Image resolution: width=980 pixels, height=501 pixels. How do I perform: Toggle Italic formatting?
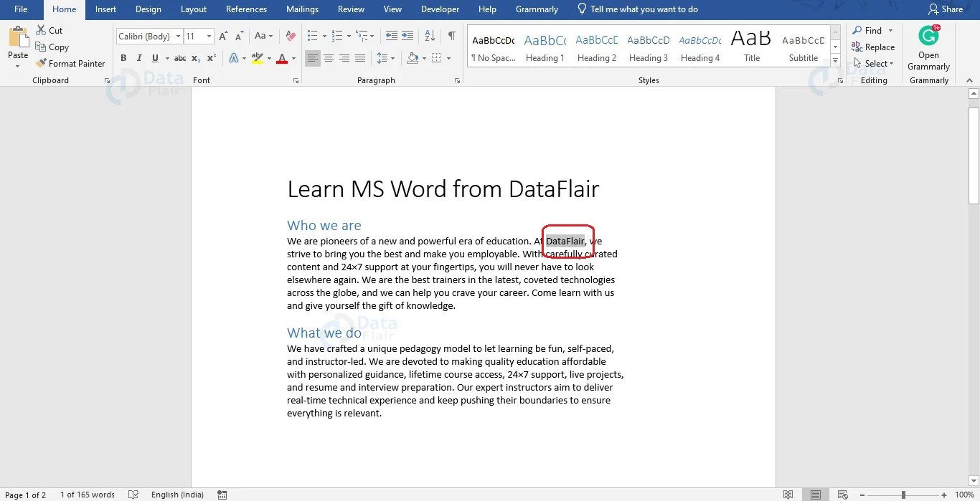[x=139, y=57]
